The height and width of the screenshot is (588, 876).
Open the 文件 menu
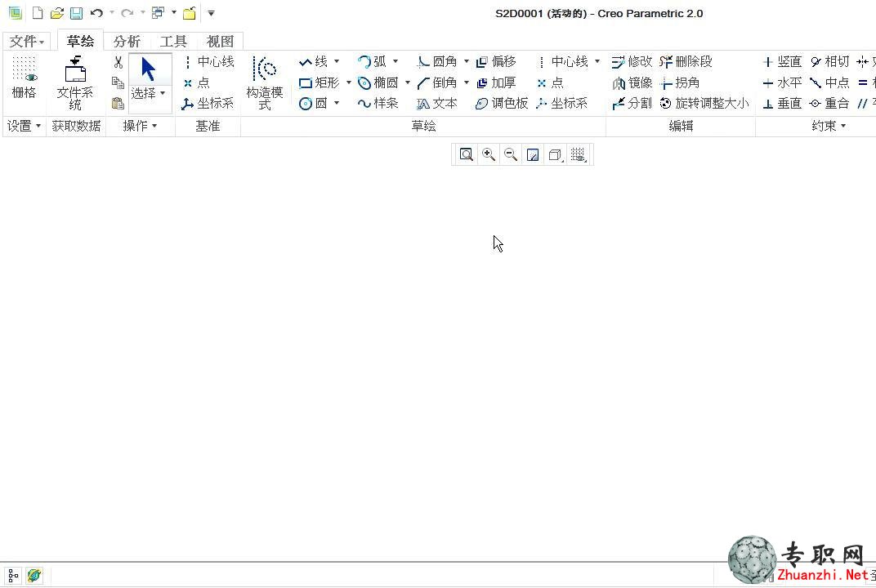[x=26, y=42]
